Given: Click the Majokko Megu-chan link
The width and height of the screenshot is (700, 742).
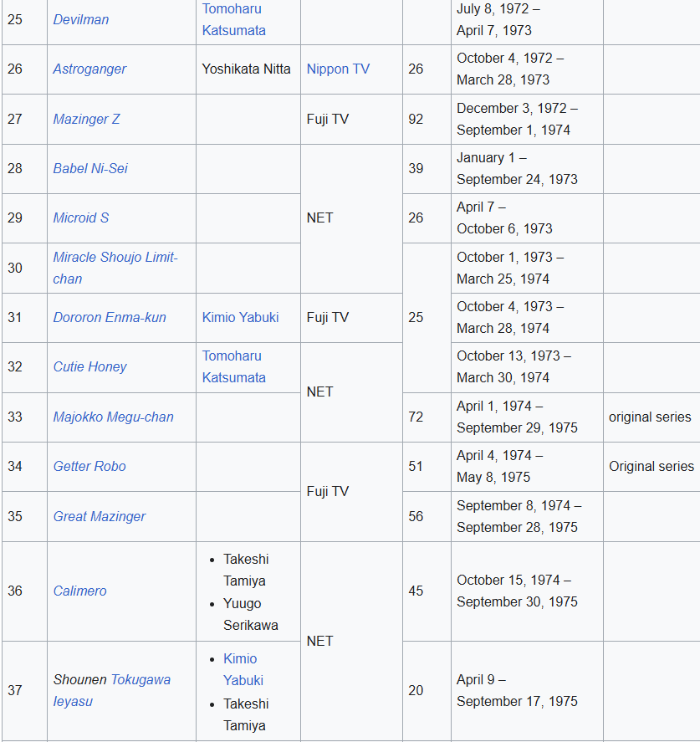Looking at the screenshot, I should click(113, 417).
